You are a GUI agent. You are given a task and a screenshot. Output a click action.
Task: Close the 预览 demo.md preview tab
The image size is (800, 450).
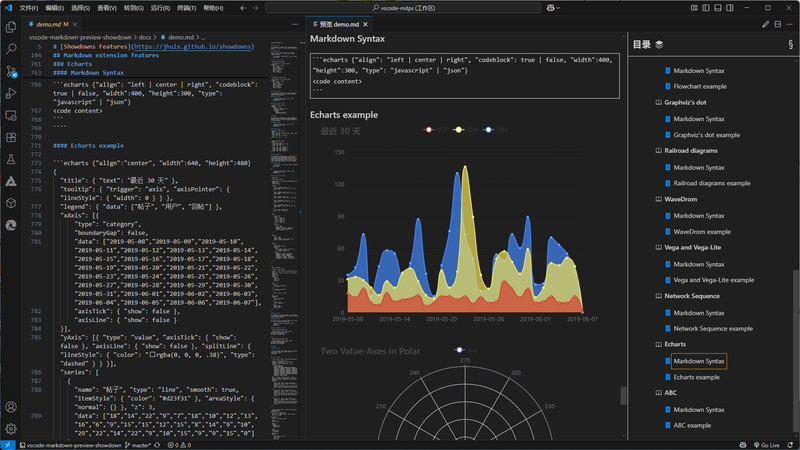click(365, 24)
